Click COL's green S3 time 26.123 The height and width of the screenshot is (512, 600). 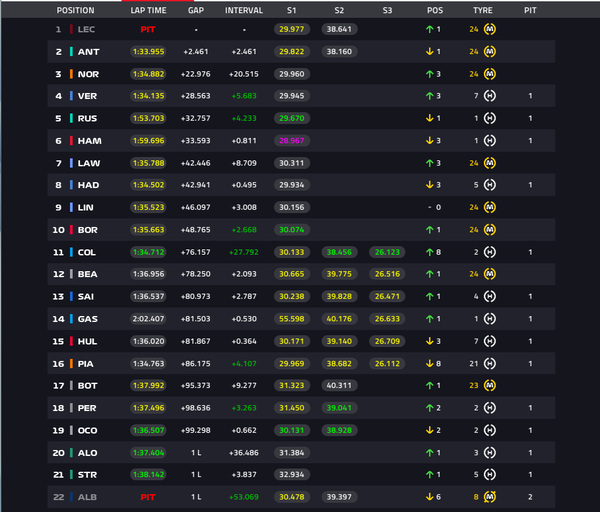pyautogui.click(x=387, y=252)
